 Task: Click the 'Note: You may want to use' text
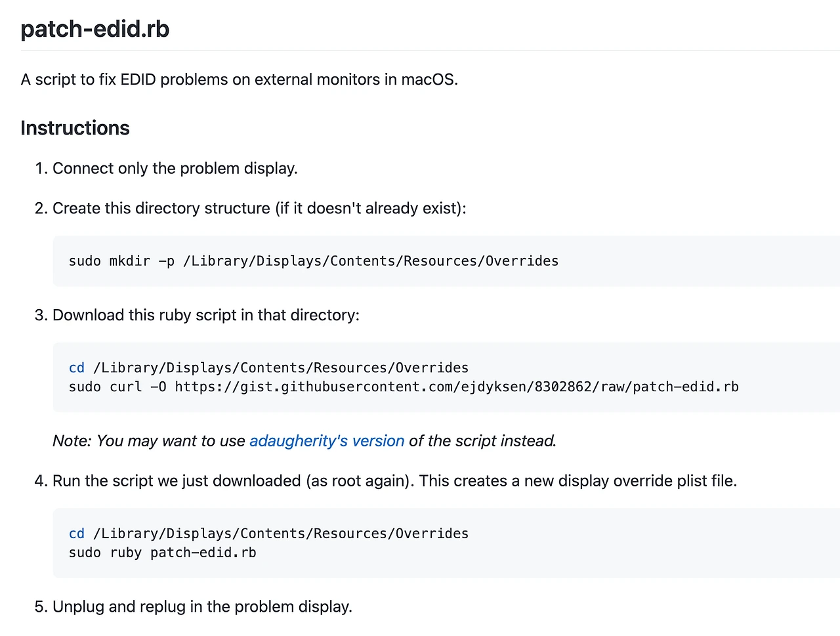(149, 441)
